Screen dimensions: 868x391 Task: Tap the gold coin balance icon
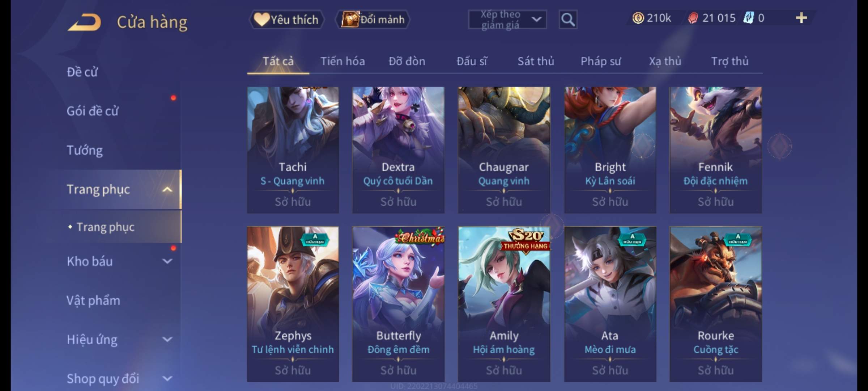pos(638,18)
